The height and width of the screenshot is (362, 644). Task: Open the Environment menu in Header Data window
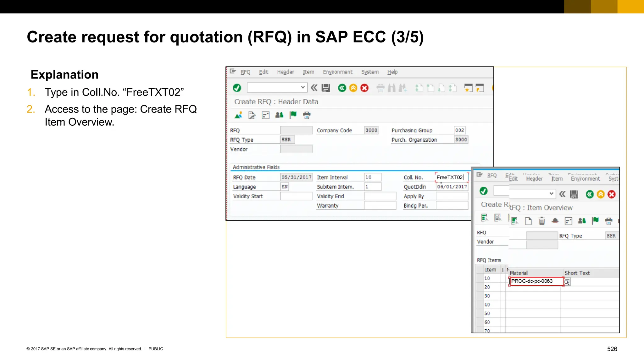pos(338,72)
